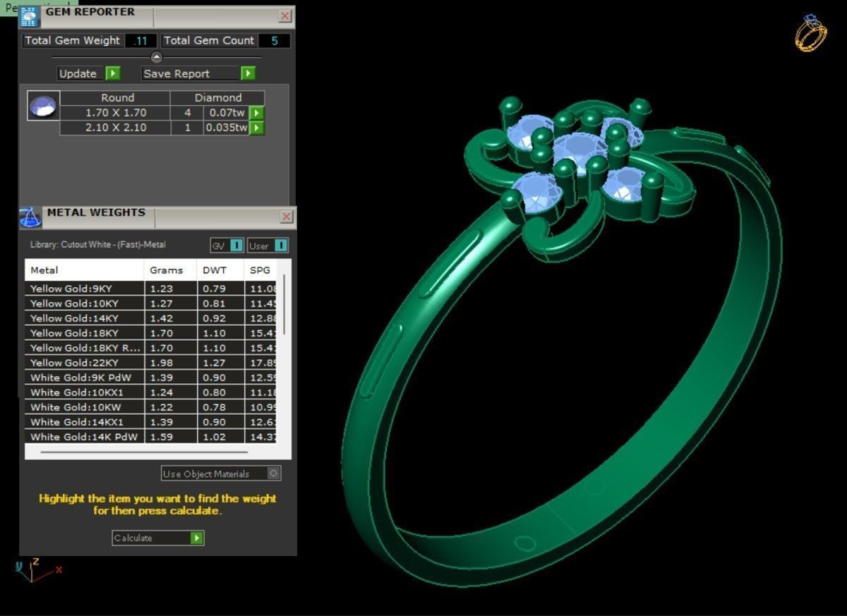The image size is (847, 616).
Task: Click the Calculate button
Action: pos(158,538)
